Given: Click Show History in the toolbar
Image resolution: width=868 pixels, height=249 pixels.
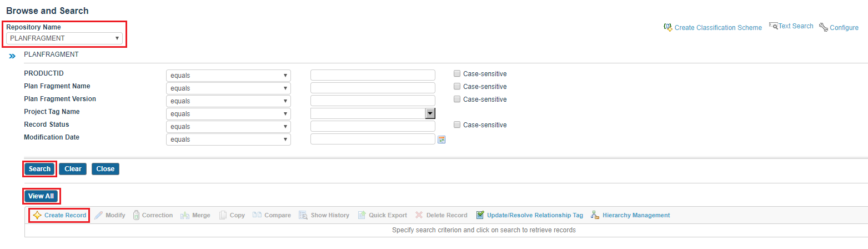Looking at the screenshot, I should [x=324, y=216].
